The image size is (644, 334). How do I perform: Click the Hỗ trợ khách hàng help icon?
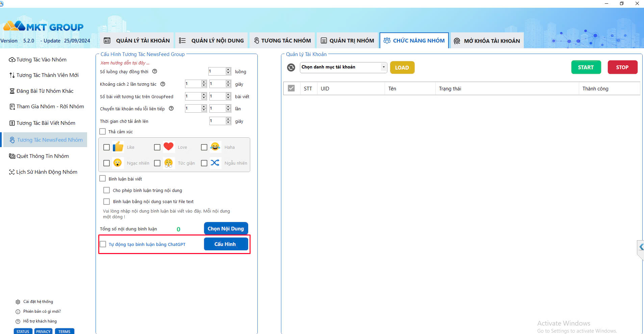tap(18, 322)
